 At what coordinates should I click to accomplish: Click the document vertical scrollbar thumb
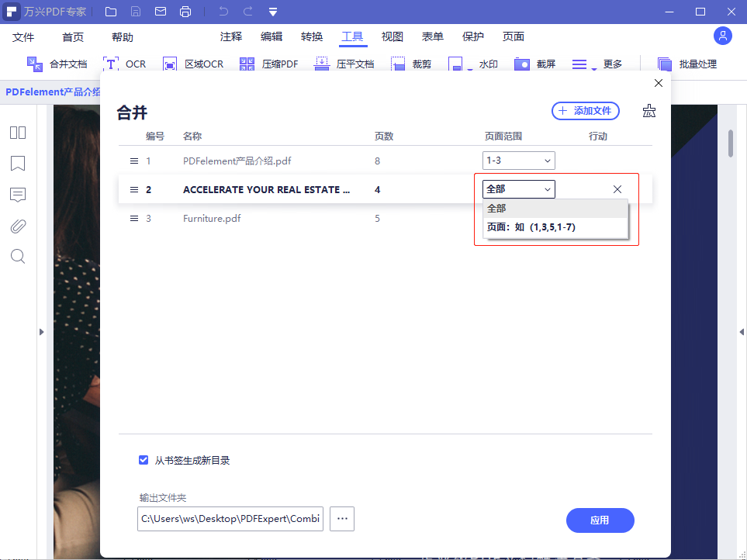(x=731, y=143)
